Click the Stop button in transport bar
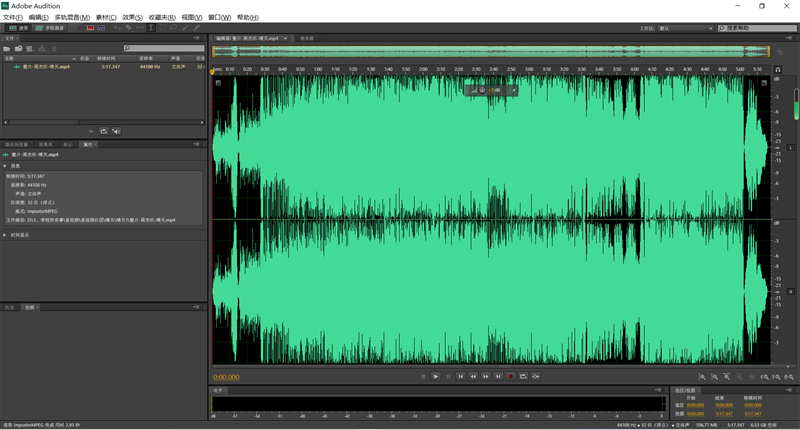Screen dimensions: 800x430 click(424, 376)
